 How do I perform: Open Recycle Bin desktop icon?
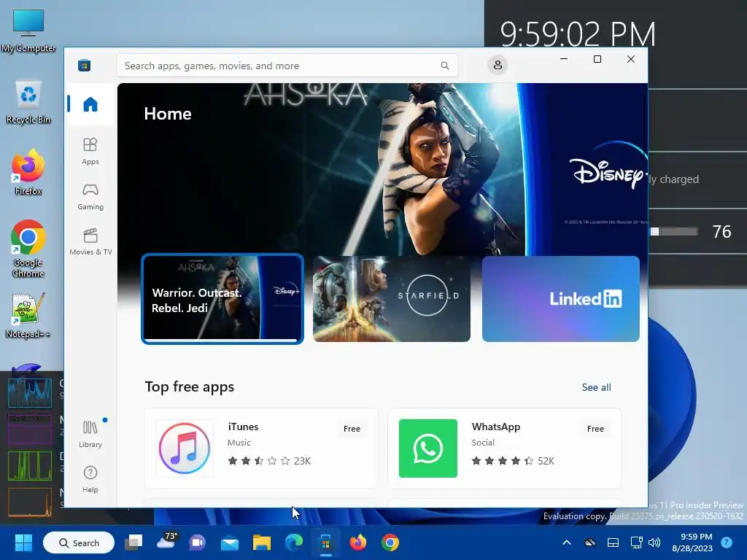point(28,102)
